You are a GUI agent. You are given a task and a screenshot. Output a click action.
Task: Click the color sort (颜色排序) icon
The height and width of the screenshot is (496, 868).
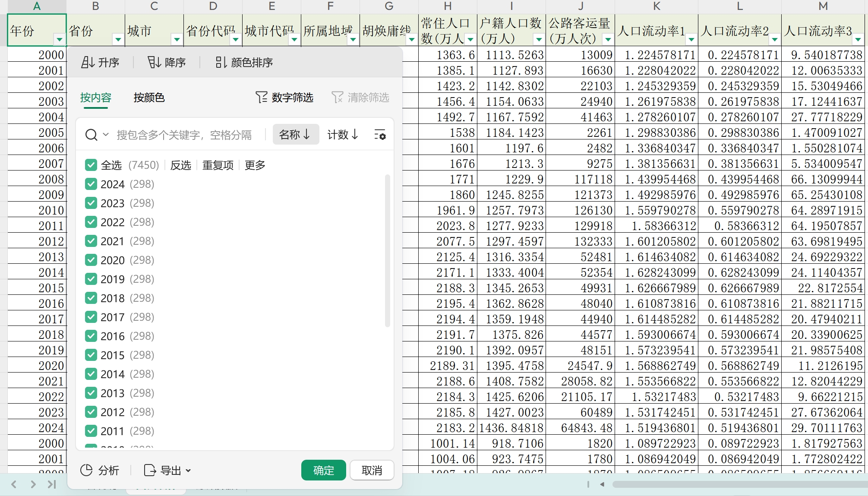click(x=221, y=63)
